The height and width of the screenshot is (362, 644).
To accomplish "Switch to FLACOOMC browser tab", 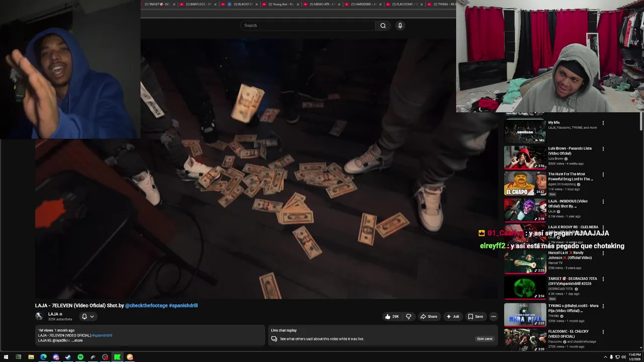I will click(405, 4).
